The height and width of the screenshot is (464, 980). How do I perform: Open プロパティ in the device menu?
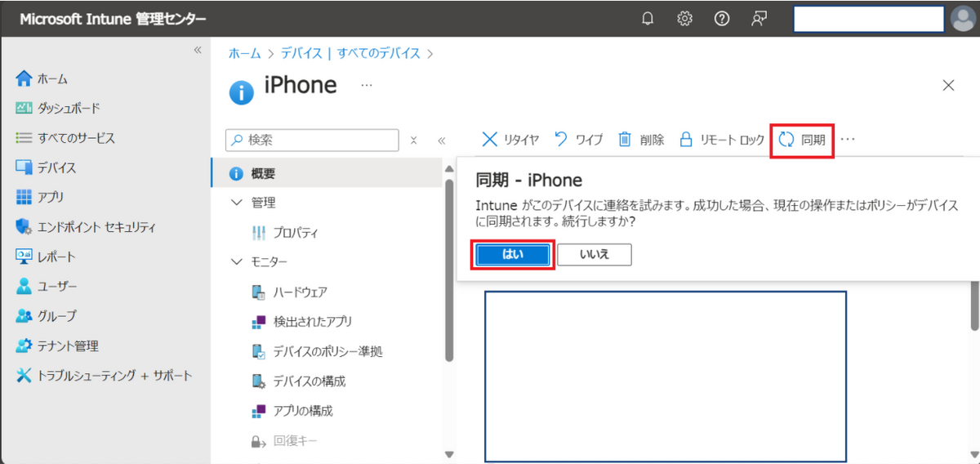[x=285, y=233]
